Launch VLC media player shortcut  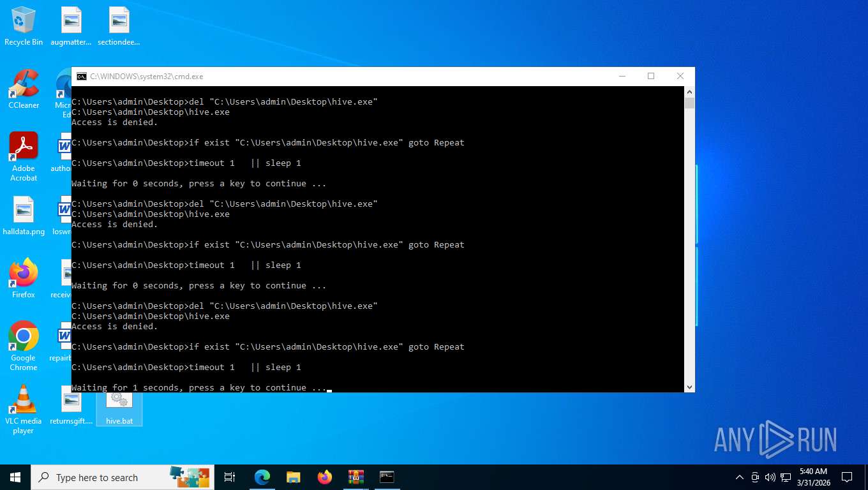(x=24, y=410)
